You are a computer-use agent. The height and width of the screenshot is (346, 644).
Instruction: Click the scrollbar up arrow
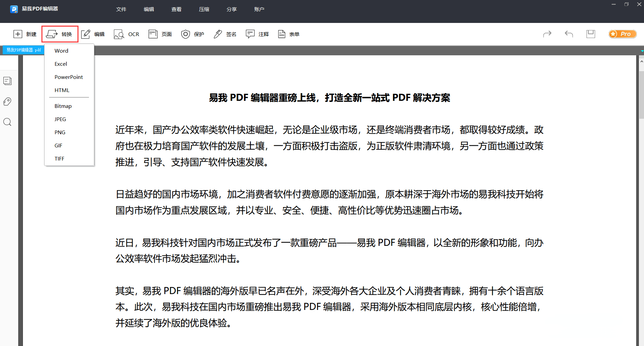(x=641, y=62)
